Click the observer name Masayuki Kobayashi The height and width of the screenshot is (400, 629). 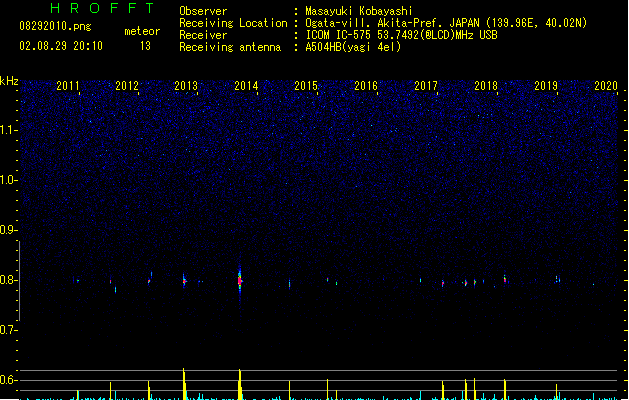point(359,11)
